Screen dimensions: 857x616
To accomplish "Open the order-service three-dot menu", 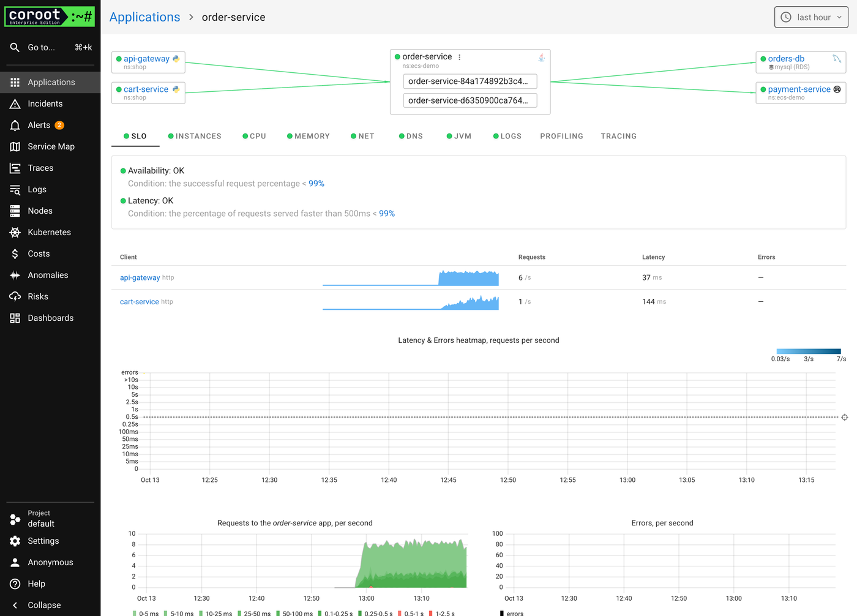I will click(x=459, y=57).
